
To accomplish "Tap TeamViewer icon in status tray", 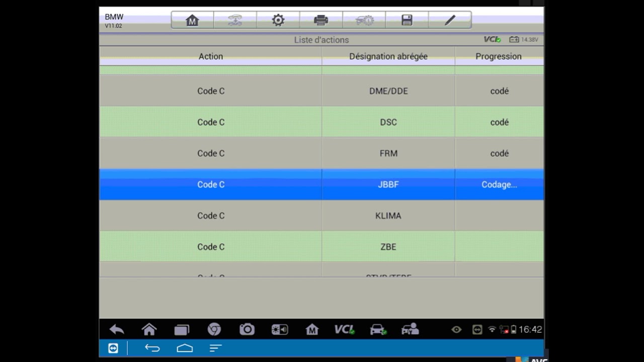I will point(477,330).
